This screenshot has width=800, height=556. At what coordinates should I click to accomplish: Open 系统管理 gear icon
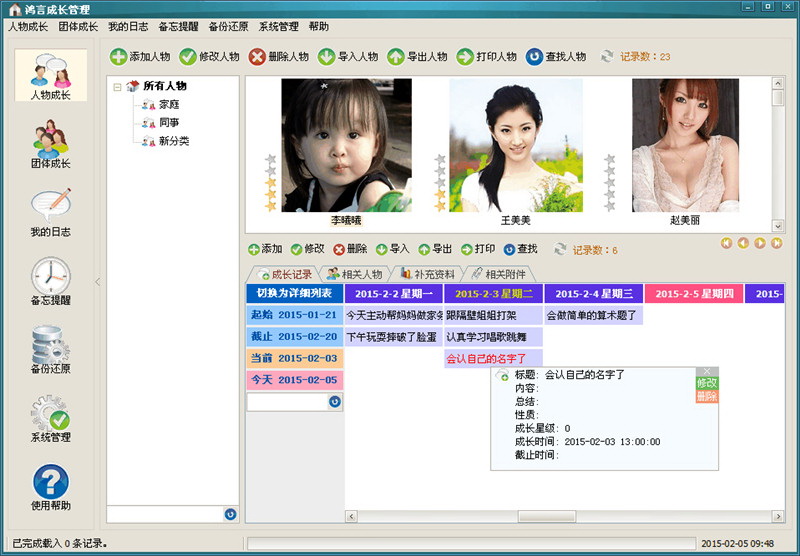pos(51,418)
